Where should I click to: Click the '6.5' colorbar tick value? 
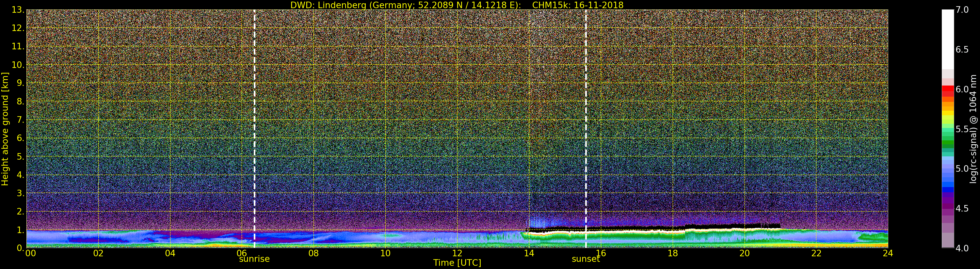click(962, 50)
